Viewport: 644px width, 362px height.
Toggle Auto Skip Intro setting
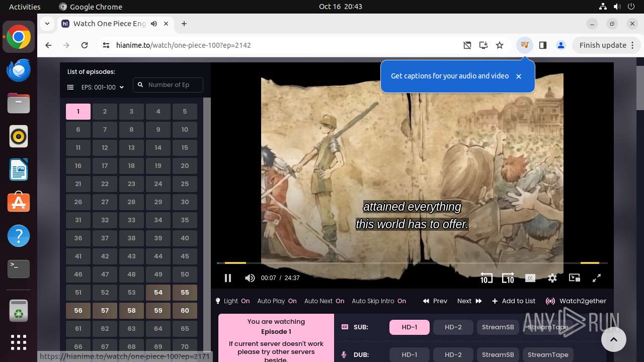(379, 301)
